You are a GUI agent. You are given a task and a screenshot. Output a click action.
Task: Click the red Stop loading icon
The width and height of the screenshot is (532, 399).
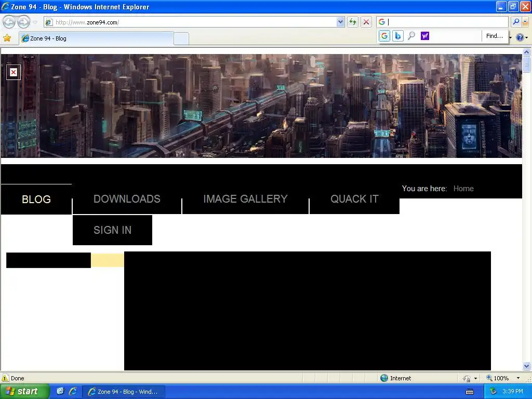coord(366,22)
